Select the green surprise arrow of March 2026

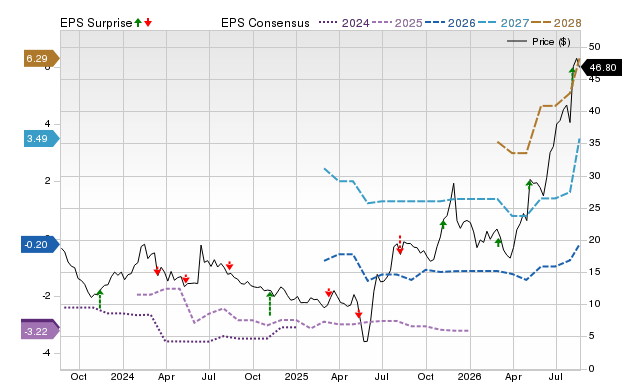pyautogui.click(x=498, y=242)
